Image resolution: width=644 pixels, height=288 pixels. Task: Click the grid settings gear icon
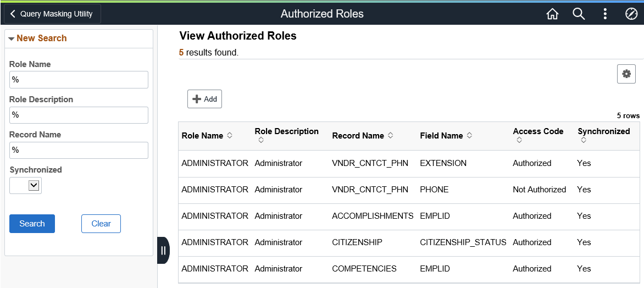[x=626, y=74]
